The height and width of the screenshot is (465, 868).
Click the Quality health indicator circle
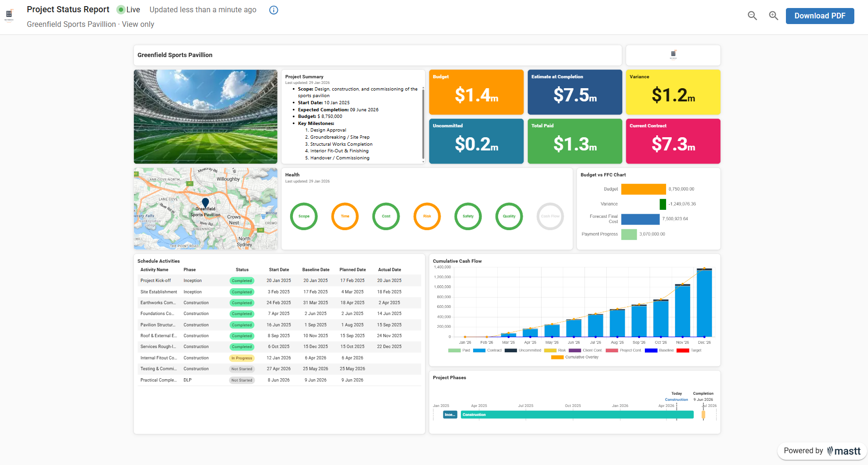tap(509, 216)
